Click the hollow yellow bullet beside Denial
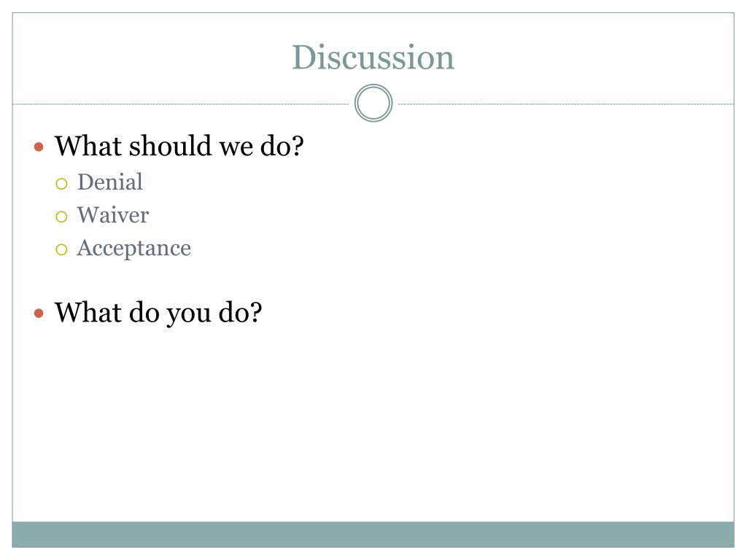Screen dimensions: 747x560 point(61,184)
